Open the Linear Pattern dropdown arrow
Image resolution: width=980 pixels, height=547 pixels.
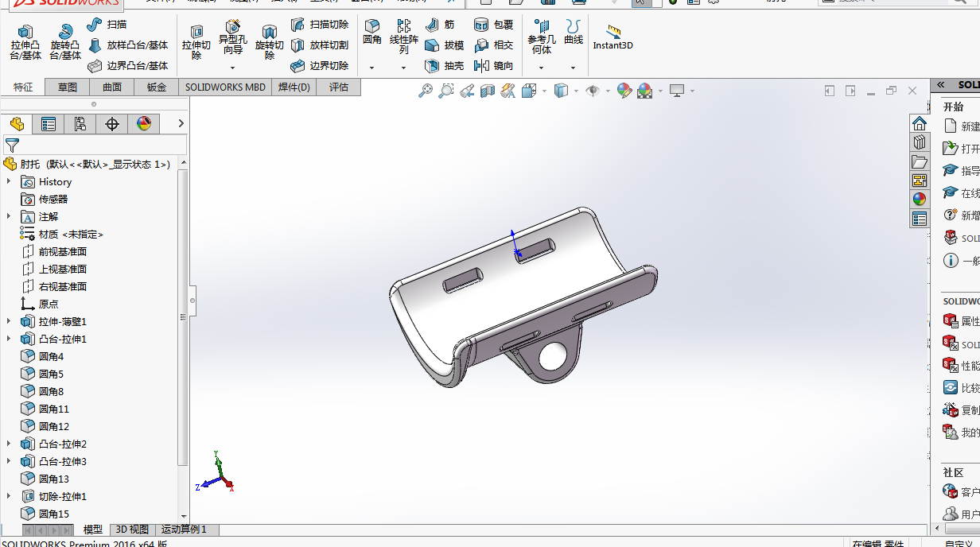coord(403,68)
